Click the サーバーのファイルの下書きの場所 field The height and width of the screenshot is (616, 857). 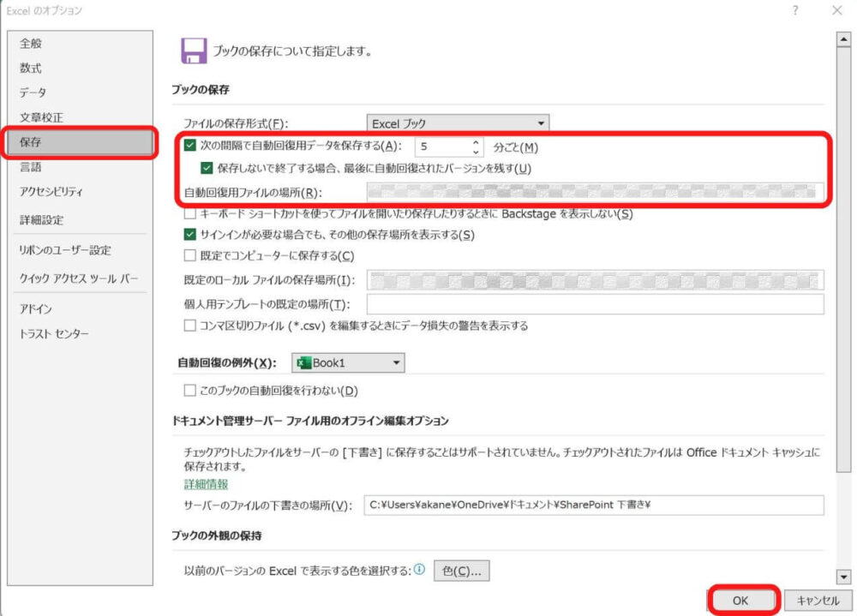tap(594, 505)
